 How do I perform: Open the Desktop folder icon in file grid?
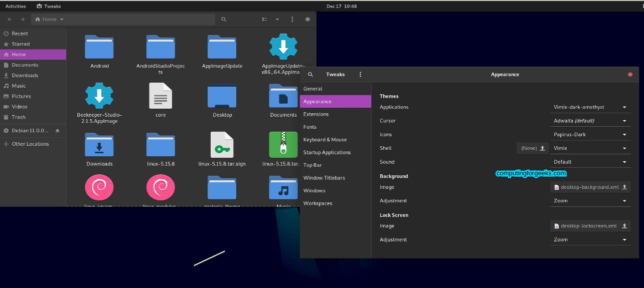point(222,96)
